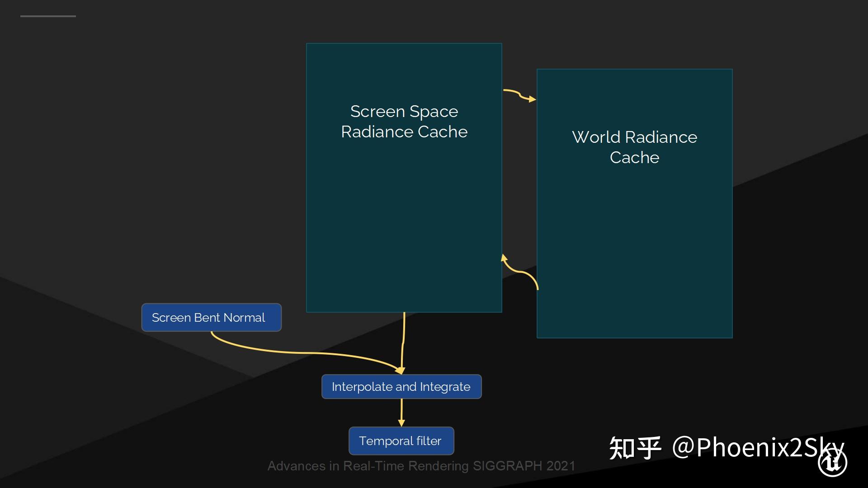Select the World Radiance Cache title text
Image resolution: width=868 pixels, height=488 pixels.
point(634,147)
